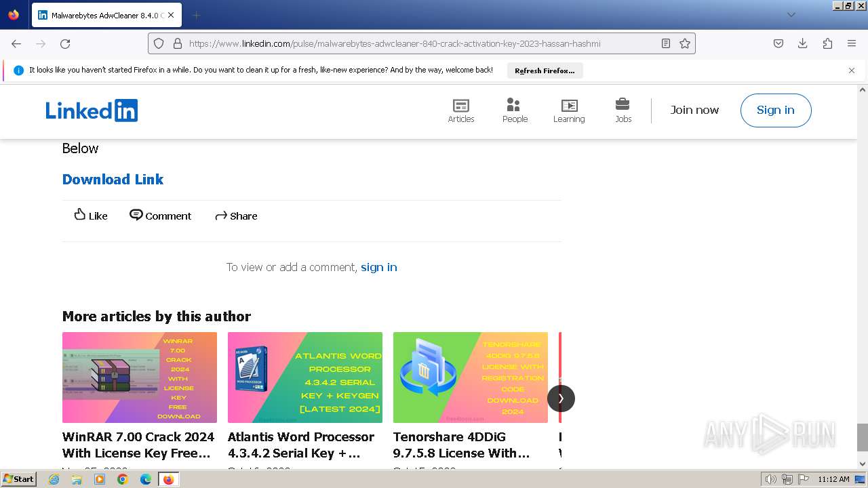Image resolution: width=868 pixels, height=488 pixels.
Task: Open Tenorshare 4DDiG 9.7.5.8 title
Action: point(461,445)
